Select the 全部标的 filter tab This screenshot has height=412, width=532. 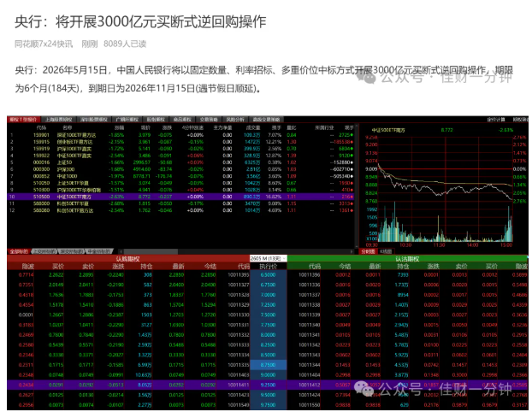click(19, 251)
